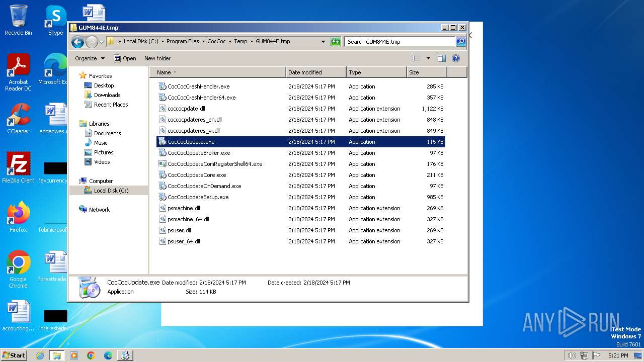
Task: Toggle the preview pane icon
Action: pos(442,58)
